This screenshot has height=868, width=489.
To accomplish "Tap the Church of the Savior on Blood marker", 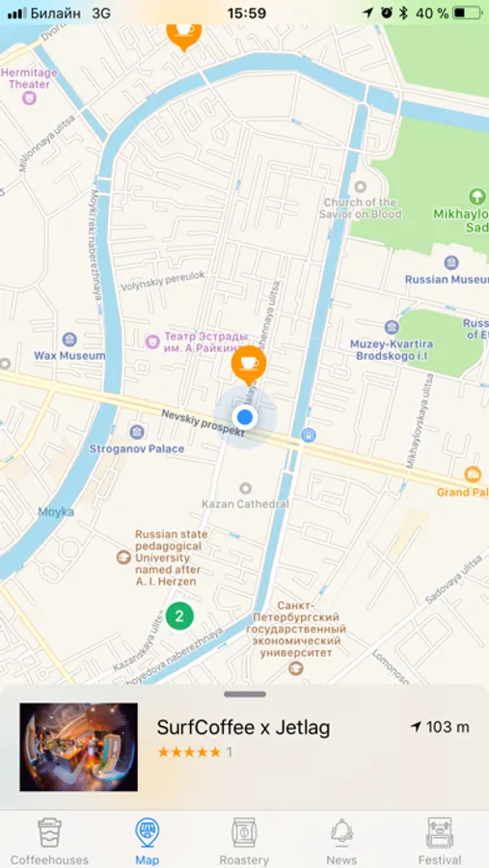I will [361, 187].
